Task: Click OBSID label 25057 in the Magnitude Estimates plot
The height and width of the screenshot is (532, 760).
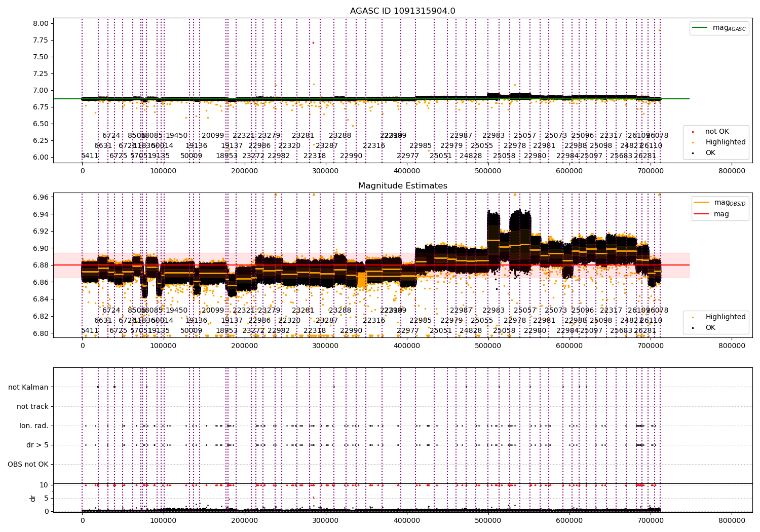Action: coord(525,310)
